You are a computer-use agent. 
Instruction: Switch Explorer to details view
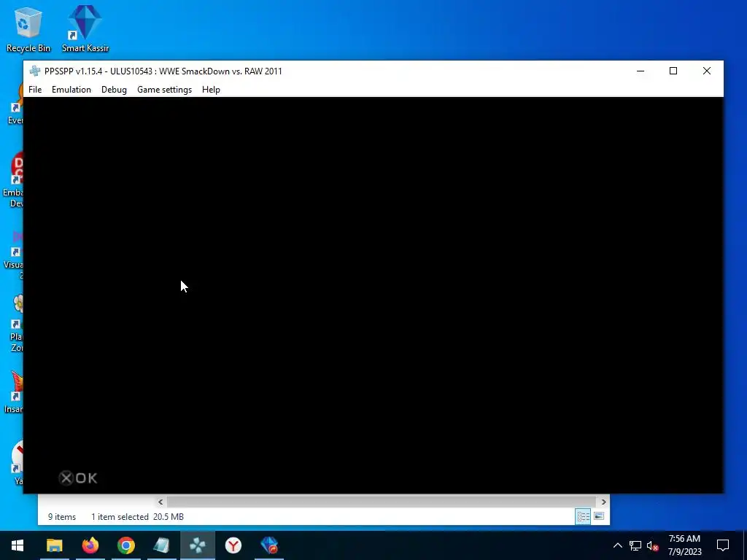[583, 517]
